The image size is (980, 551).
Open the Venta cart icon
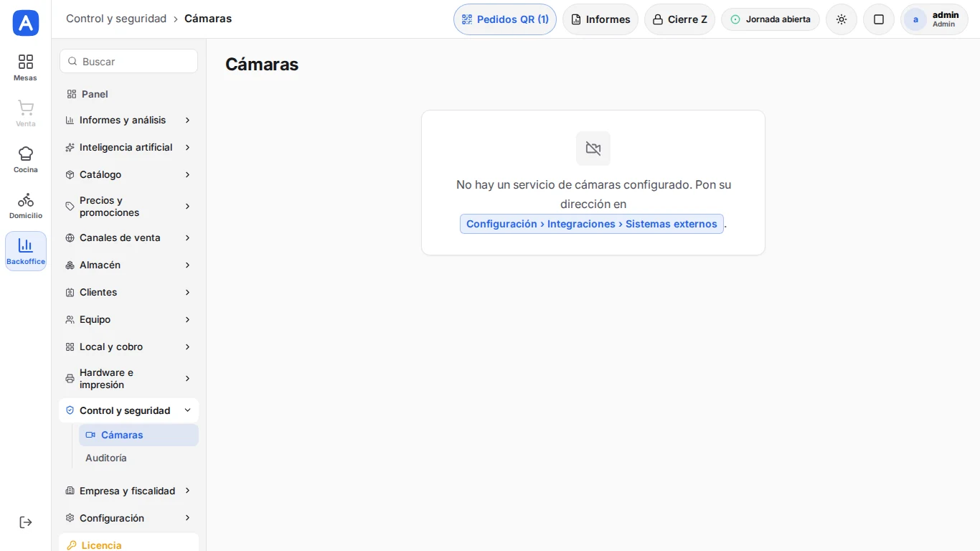coord(26,108)
